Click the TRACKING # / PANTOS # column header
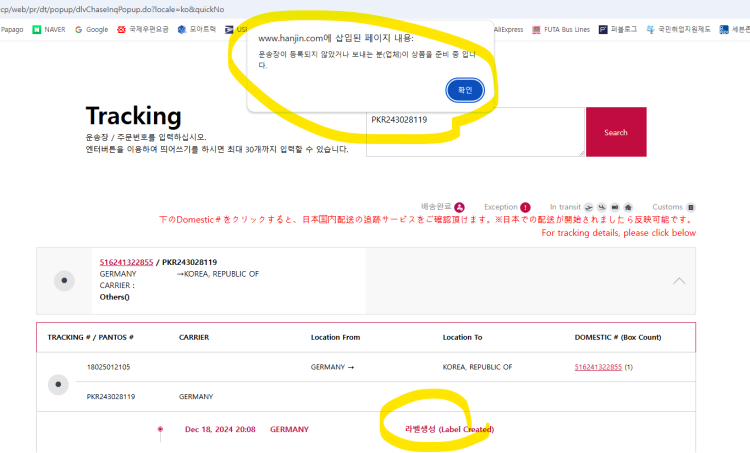The height and width of the screenshot is (453, 750). 90,337
